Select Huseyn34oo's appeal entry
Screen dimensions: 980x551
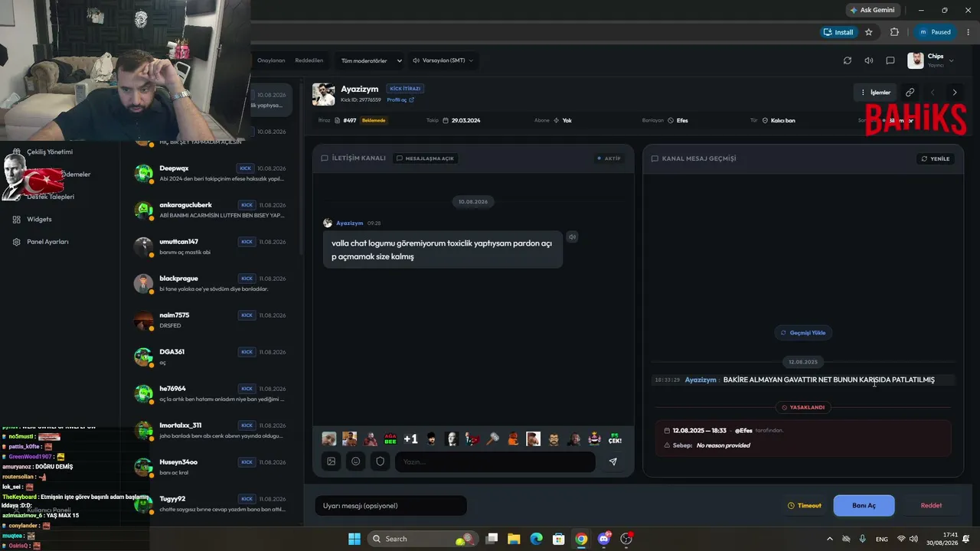pyautogui.click(x=211, y=468)
